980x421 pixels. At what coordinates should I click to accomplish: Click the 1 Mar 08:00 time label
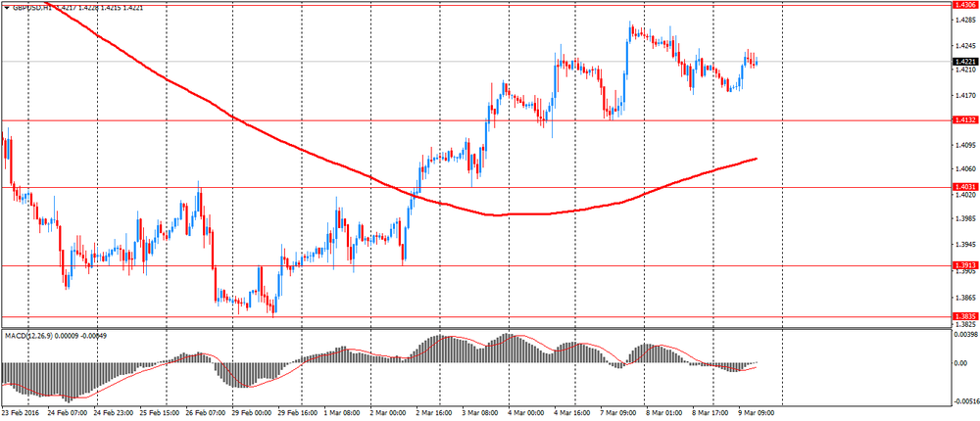click(x=343, y=413)
